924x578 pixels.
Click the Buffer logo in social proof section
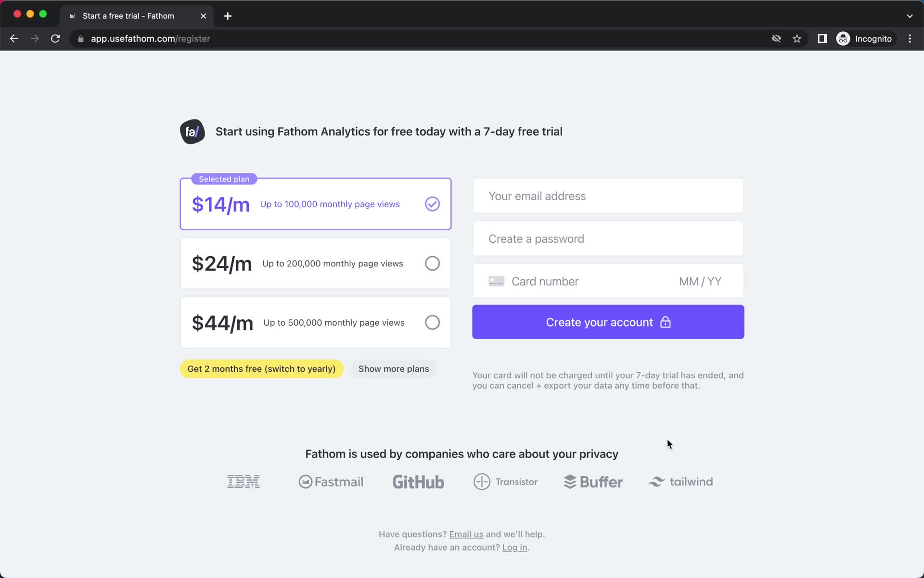click(592, 482)
